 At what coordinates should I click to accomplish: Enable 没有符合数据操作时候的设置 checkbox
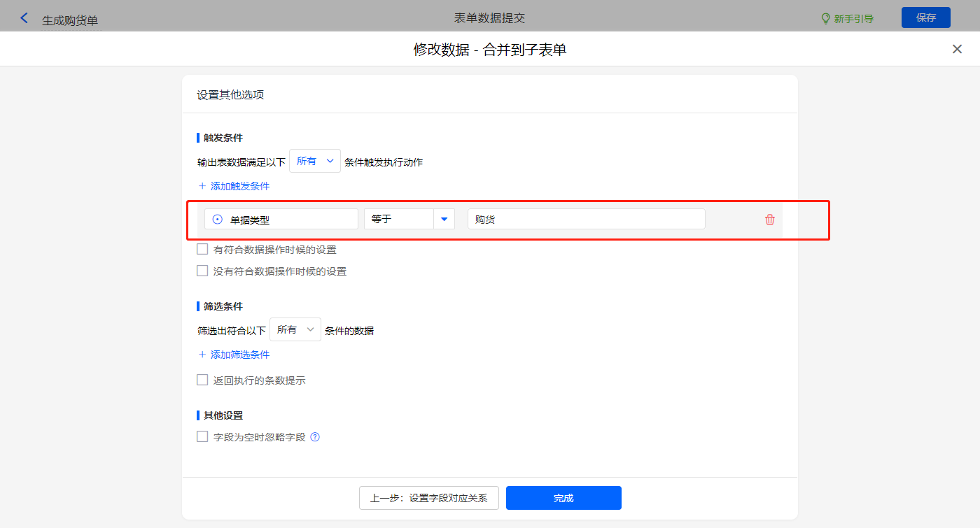point(202,271)
